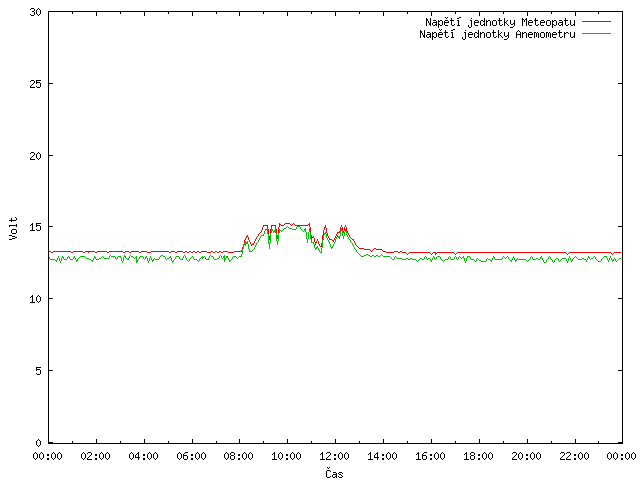Click the 'Čas' x-axis label

[x=334, y=473]
